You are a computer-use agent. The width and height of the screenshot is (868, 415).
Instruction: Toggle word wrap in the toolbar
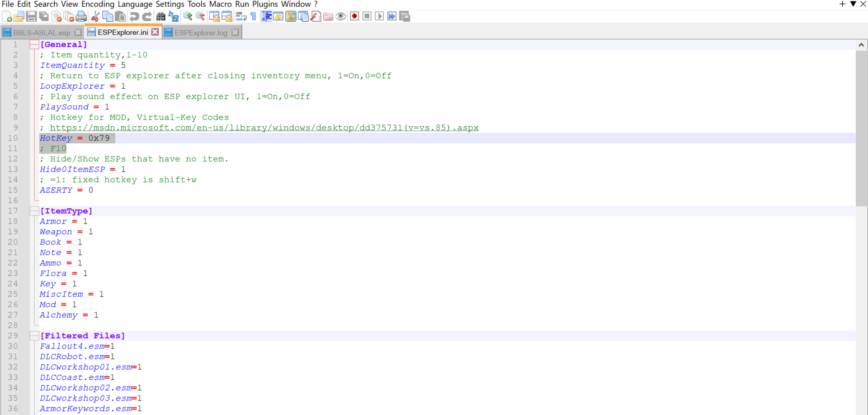pyautogui.click(x=241, y=17)
